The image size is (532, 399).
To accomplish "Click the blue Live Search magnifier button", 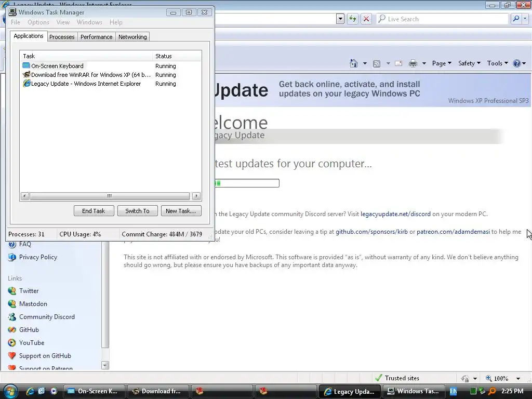I will pos(516,19).
